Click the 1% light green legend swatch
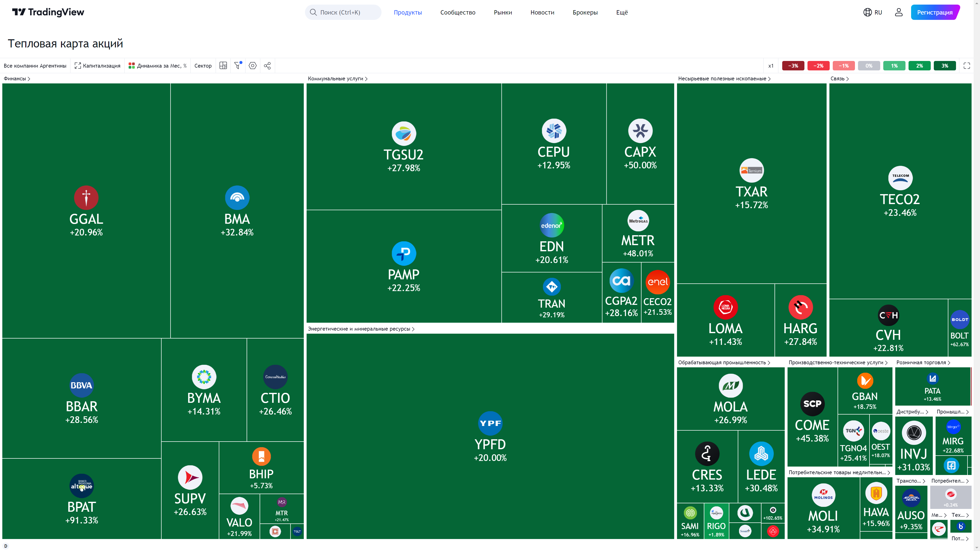The width and height of the screenshot is (980, 551). point(894,66)
